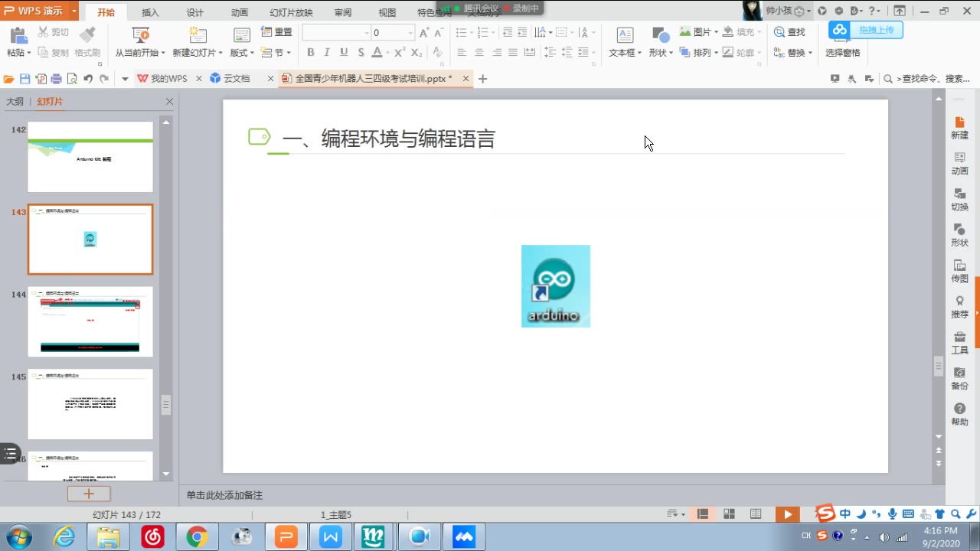980x551 pixels.
Task: Toggle underline formatting
Action: point(344,53)
